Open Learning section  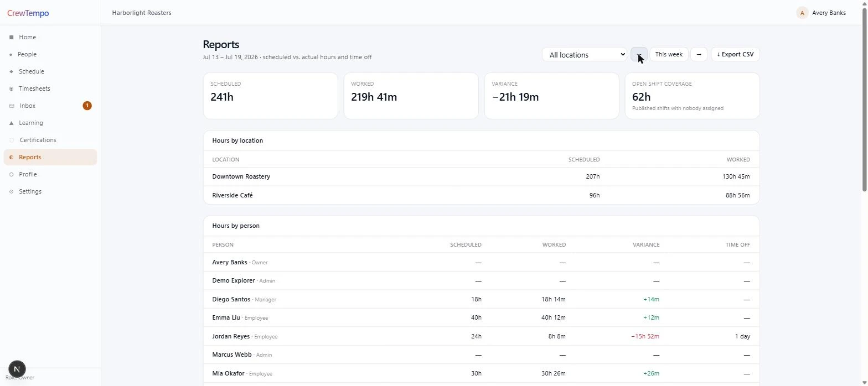click(50, 123)
